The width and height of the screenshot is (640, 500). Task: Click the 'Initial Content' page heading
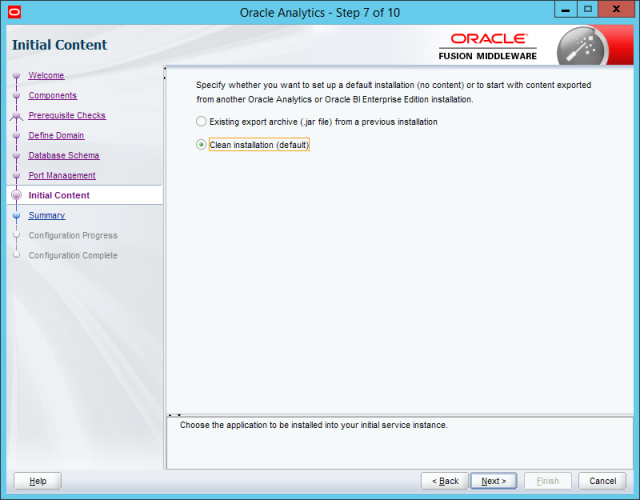click(x=60, y=45)
